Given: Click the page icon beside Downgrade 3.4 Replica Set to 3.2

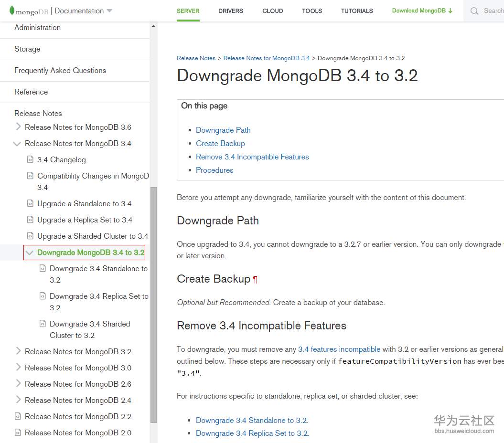Looking at the screenshot, I should [x=43, y=295].
